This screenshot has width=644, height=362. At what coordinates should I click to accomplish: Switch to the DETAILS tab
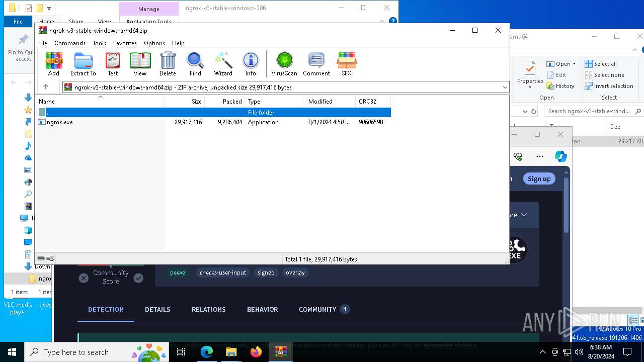click(x=157, y=309)
